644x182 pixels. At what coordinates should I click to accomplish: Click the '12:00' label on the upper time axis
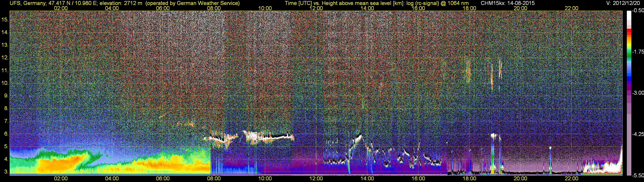pyautogui.click(x=316, y=8)
